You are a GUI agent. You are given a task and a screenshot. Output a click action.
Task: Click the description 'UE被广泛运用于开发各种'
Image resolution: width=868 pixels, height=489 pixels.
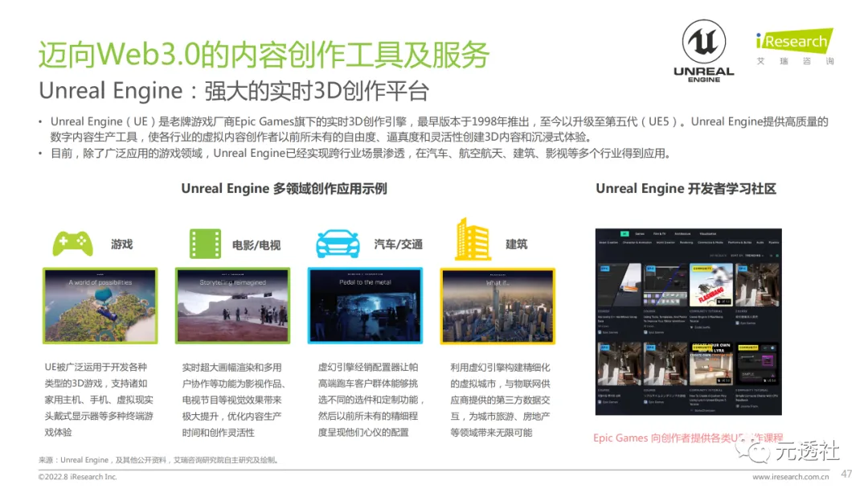[x=99, y=399]
